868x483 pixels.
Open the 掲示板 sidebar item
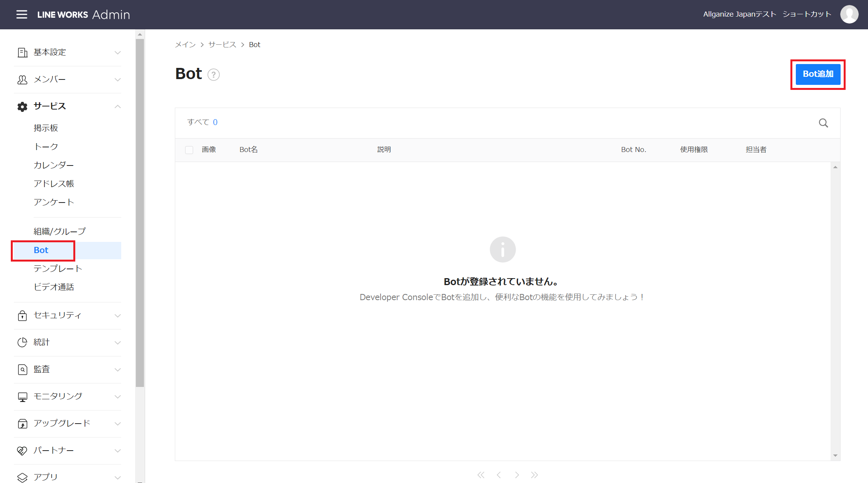pos(46,128)
